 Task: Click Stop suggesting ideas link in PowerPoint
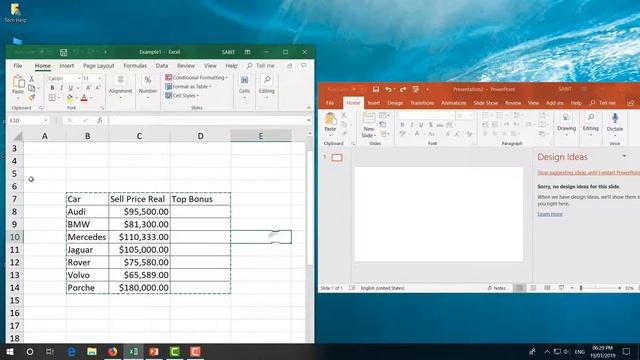click(x=589, y=173)
